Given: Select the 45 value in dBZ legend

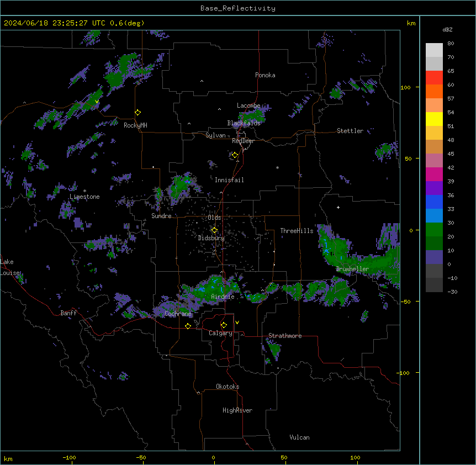Looking at the screenshot, I should 451,154.
